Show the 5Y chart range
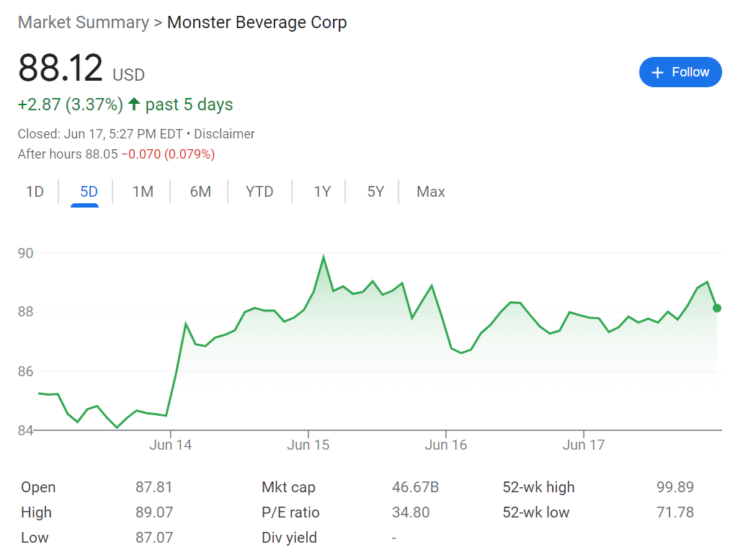Image resolution: width=743 pixels, height=560 pixels. tap(375, 192)
